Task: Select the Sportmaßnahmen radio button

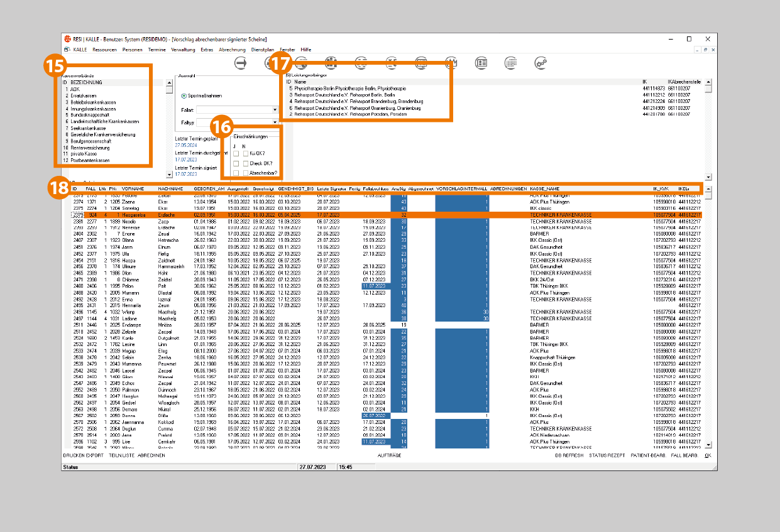Action: coord(184,96)
